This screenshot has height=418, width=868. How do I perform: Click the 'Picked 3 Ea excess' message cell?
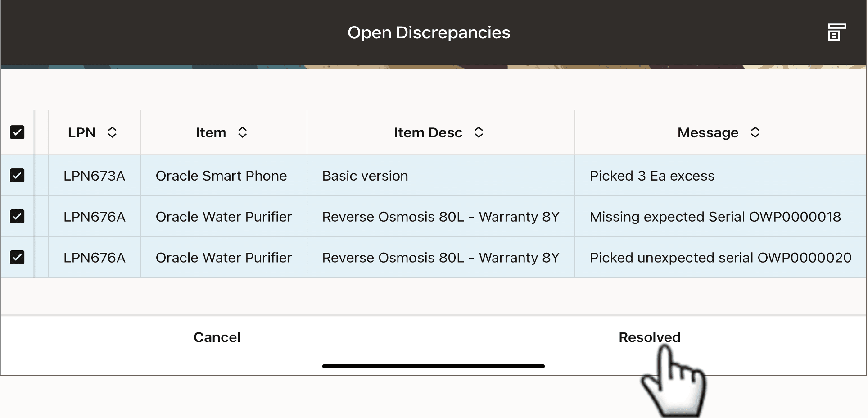[652, 176]
